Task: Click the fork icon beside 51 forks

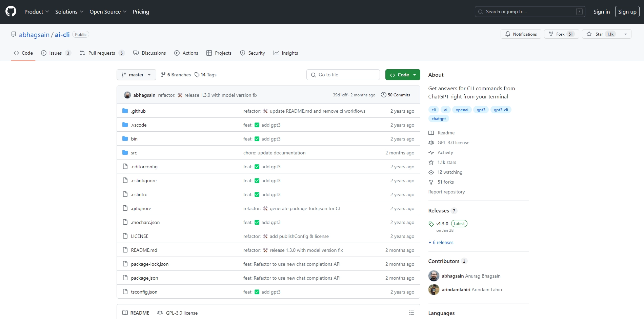Action: click(x=431, y=182)
